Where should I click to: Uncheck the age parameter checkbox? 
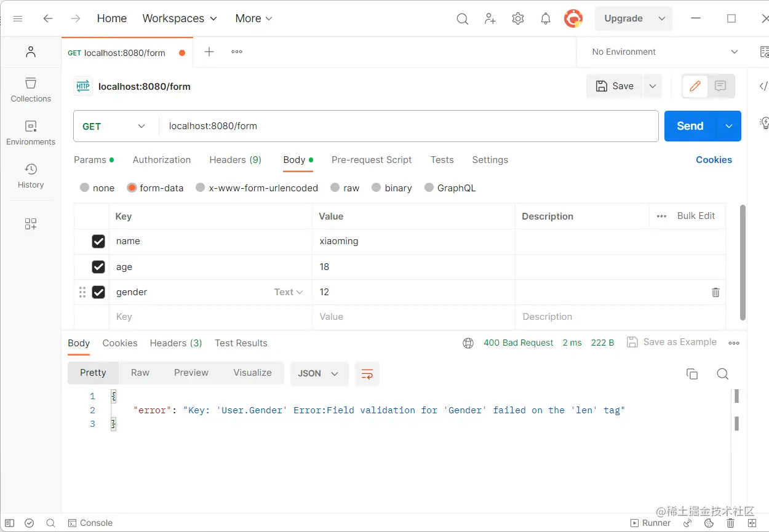coord(98,267)
